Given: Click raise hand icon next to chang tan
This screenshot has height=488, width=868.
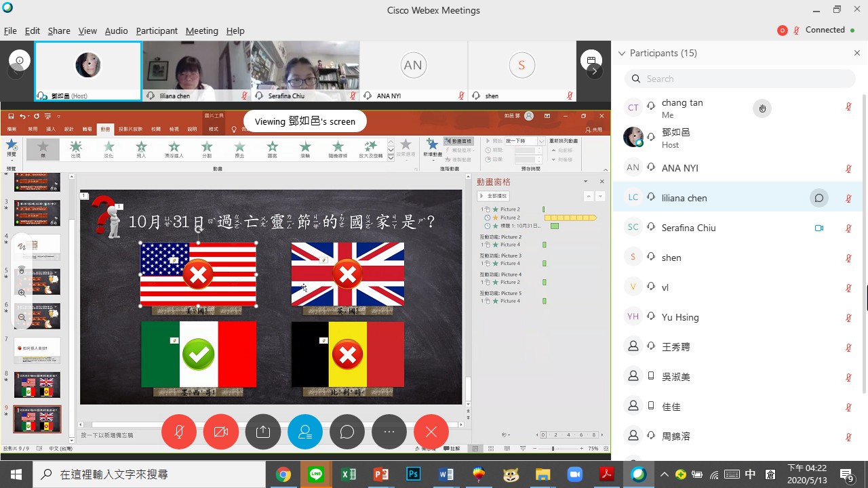Looking at the screenshot, I should tap(762, 108).
